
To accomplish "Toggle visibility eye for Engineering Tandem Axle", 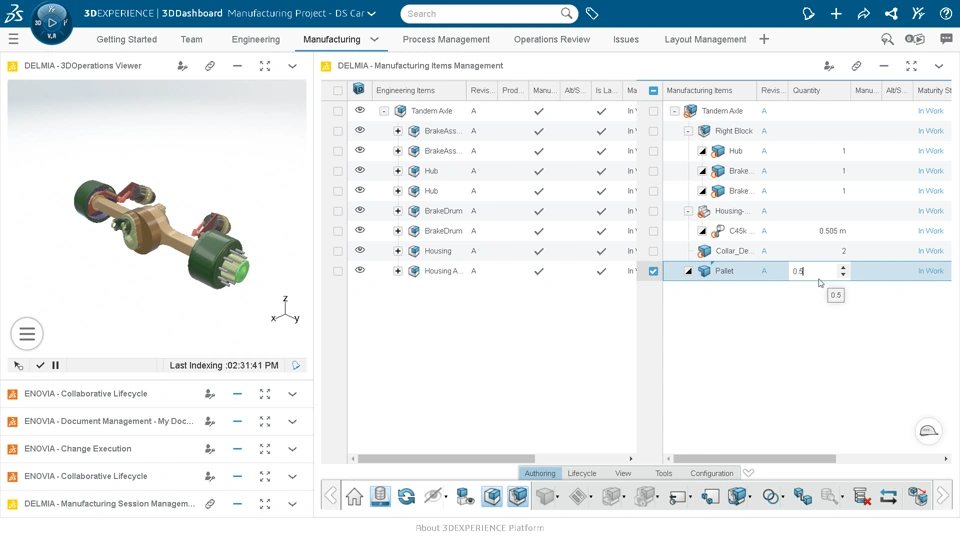I will point(360,110).
